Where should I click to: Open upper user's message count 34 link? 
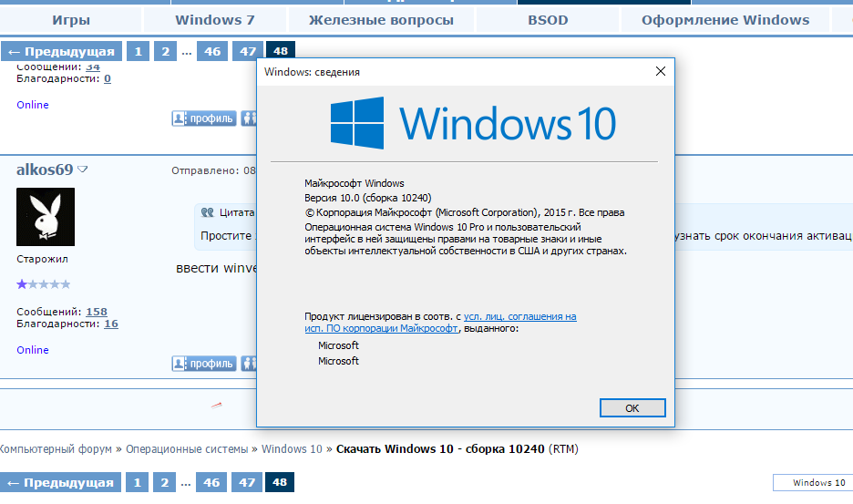pyautogui.click(x=93, y=67)
